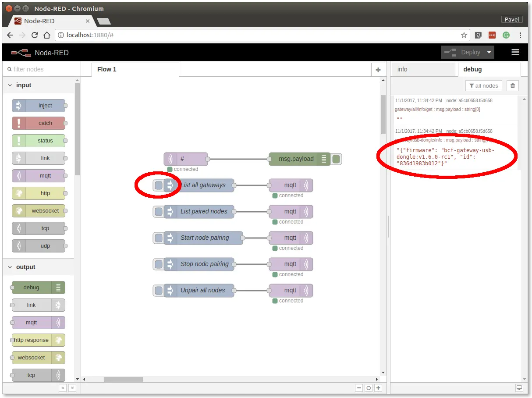Image resolution: width=532 pixels, height=398 pixels.
Task: Select the Start node pairing node label
Action: pos(205,238)
